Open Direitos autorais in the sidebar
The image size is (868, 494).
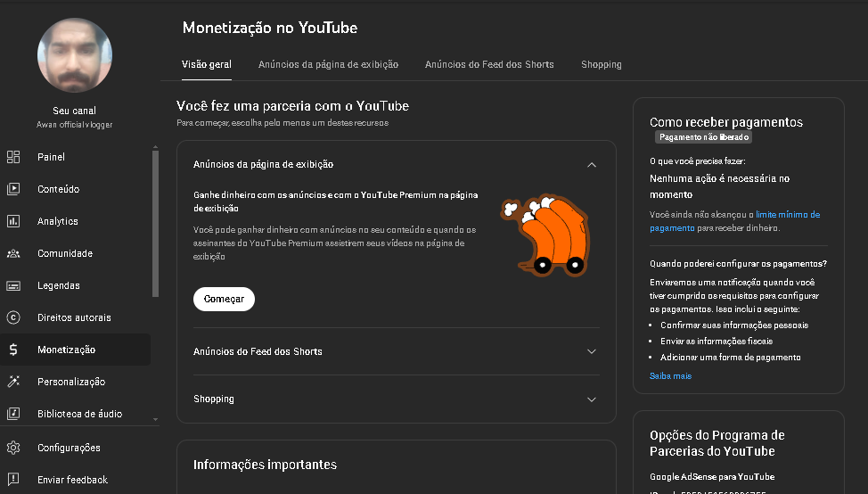click(x=75, y=317)
